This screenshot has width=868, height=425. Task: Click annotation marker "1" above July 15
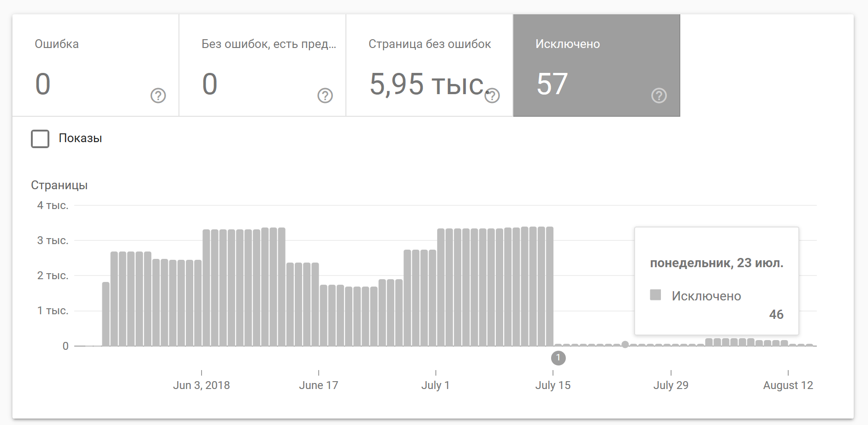coord(558,358)
